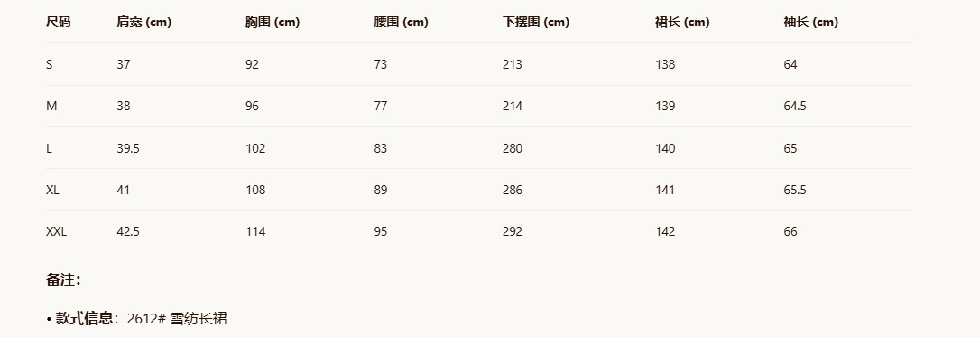Select waist value 73 in S row
This screenshot has width=980, height=337.
click(381, 64)
